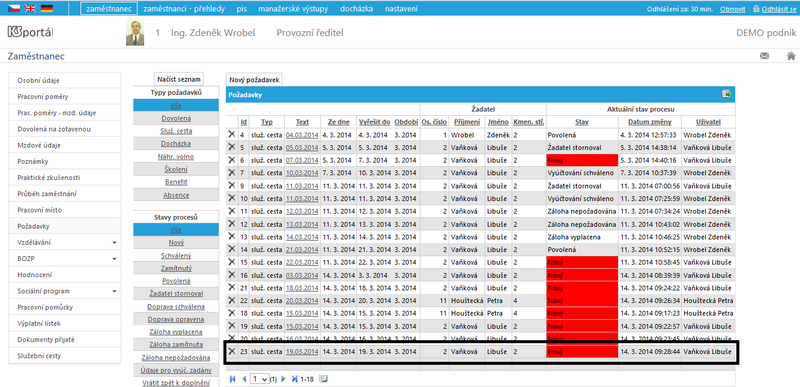Open the Nový požadavek tab
Screen dimensions: 800x387
click(x=254, y=80)
